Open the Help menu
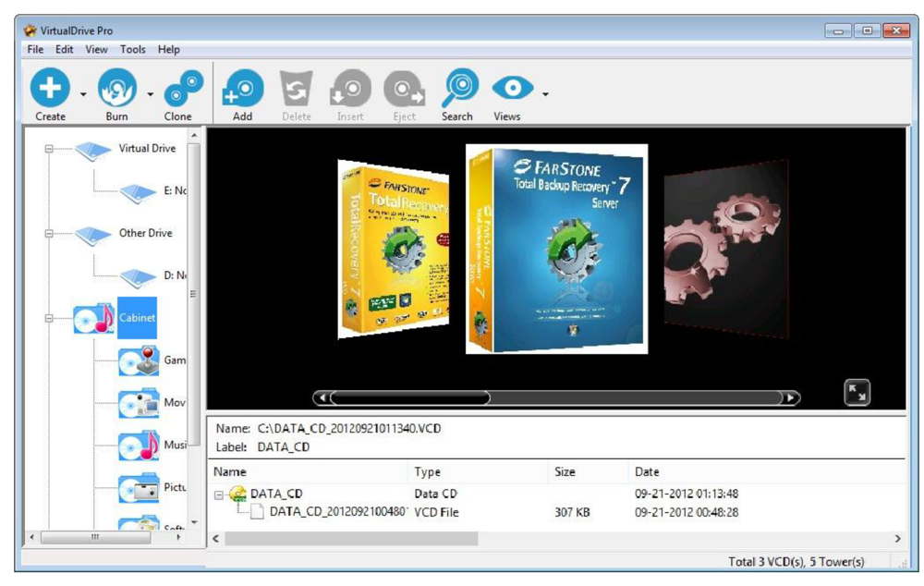This screenshot has height=586, width=924. coord(168,50)
